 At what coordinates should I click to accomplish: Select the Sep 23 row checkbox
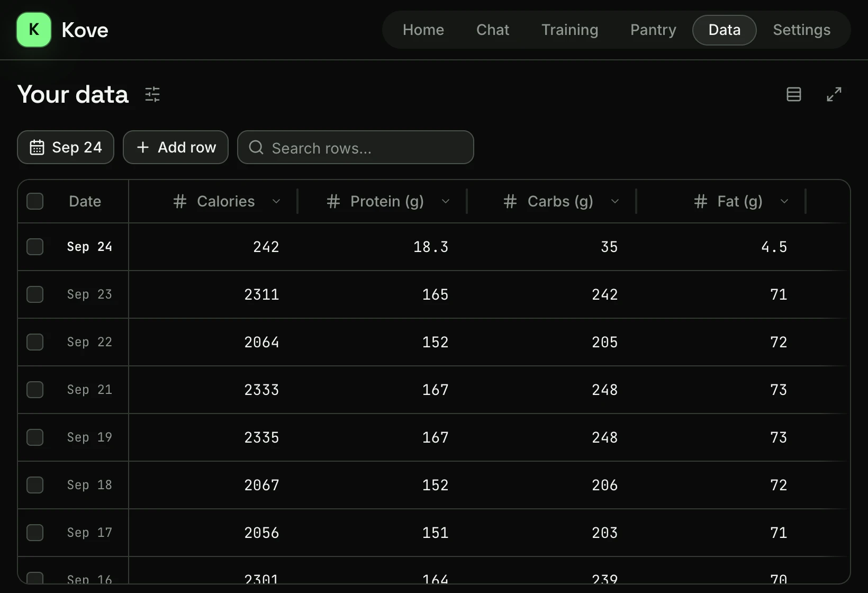click(35, 294)
